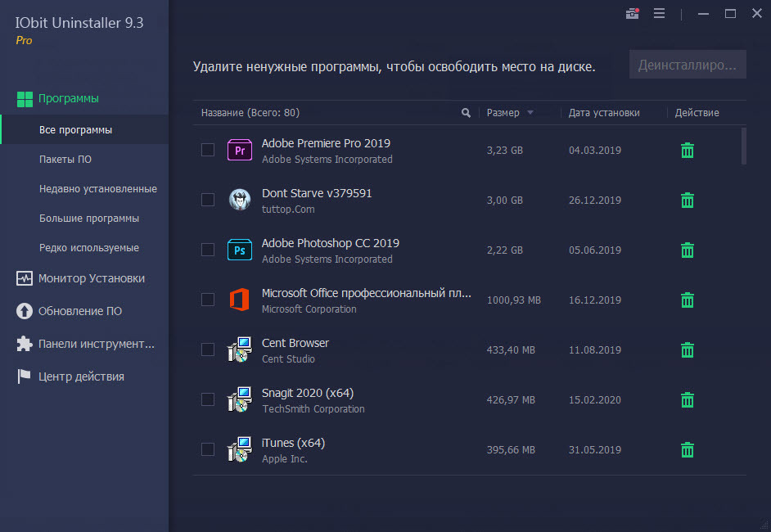The image size is (771, 532).
Task: Check the Adobe Premiere Pro 2019 checkbox
Action: (x=208, y=150)
